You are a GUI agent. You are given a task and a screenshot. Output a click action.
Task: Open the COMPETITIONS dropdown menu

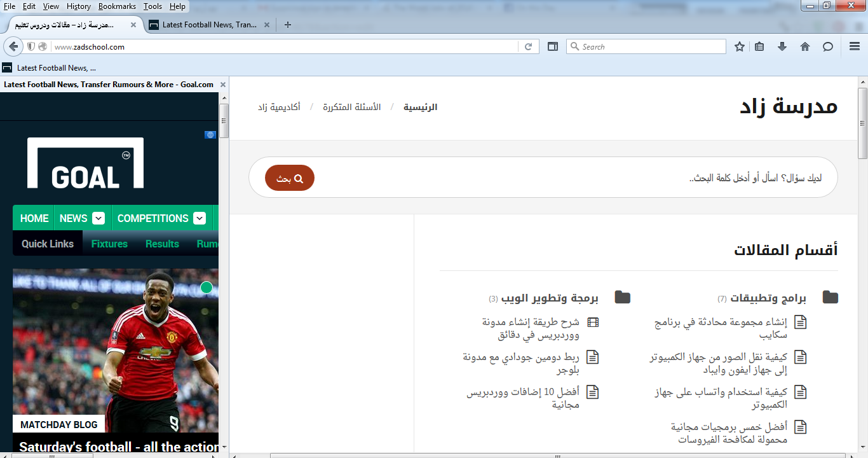[x=199, y=218]
